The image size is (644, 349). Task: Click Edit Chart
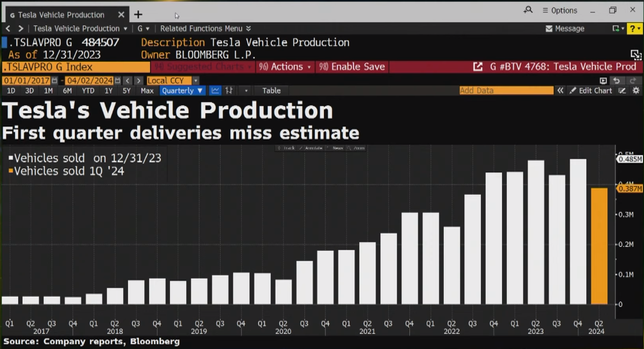(x=591, y=90)
